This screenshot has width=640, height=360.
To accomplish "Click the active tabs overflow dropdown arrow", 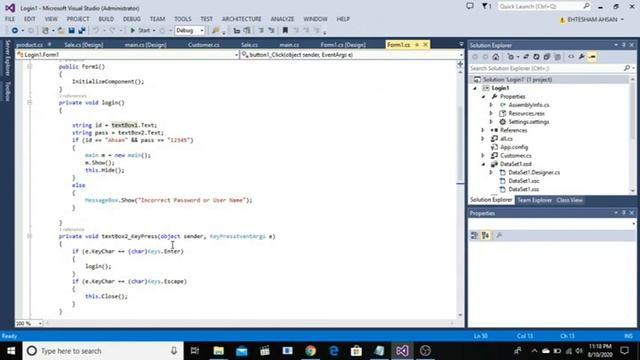I will pyautogui.click(x=461, y=44).
